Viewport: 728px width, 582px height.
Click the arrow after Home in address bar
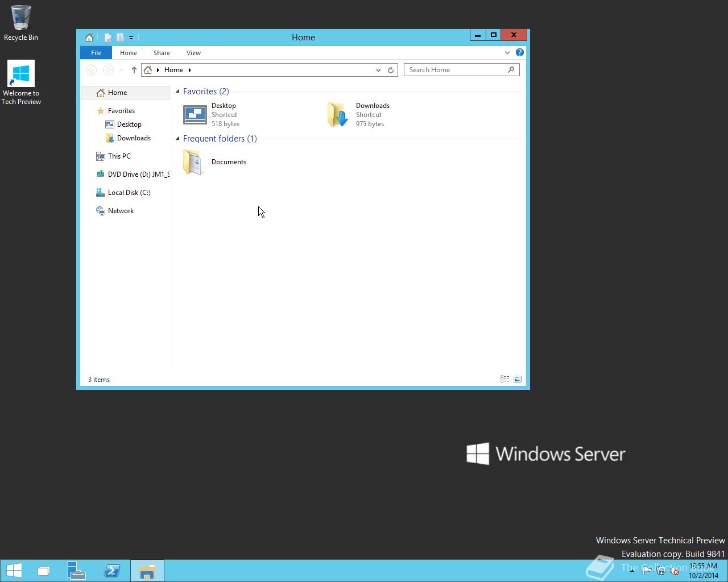click(x=190, y=70)
